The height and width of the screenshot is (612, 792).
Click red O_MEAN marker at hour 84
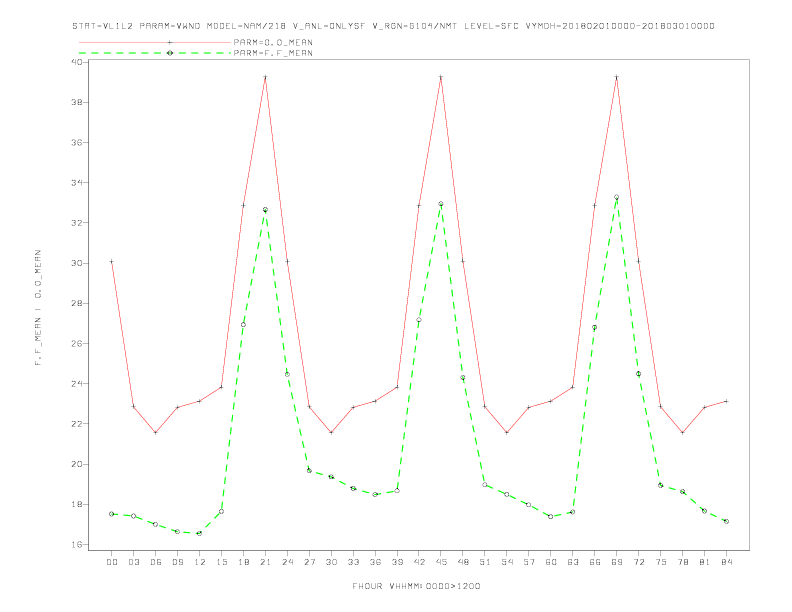[726, 401]
